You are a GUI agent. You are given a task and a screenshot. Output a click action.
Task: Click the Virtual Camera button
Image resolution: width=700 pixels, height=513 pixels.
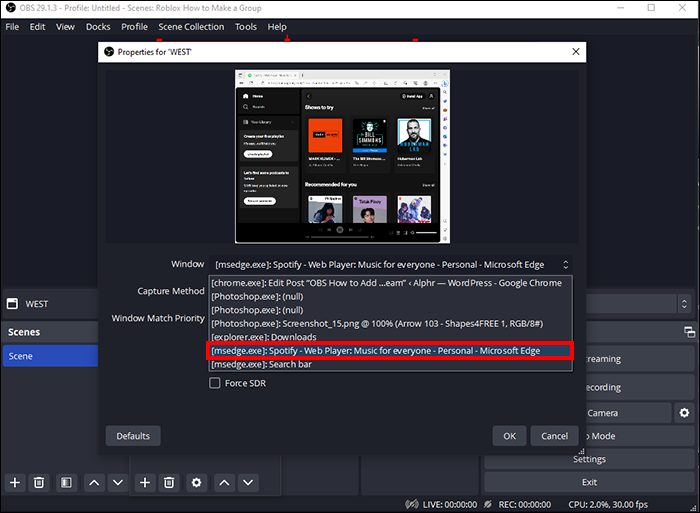[629, 413]
